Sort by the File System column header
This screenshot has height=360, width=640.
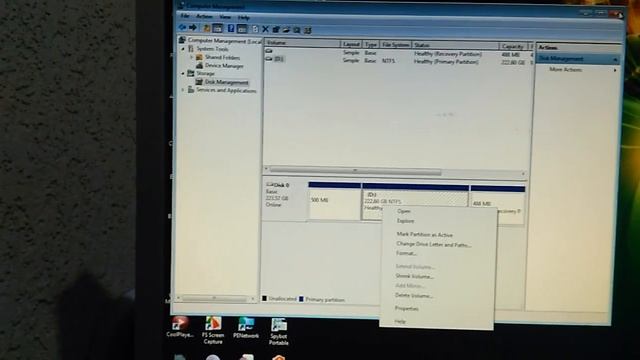pos(395,44)
